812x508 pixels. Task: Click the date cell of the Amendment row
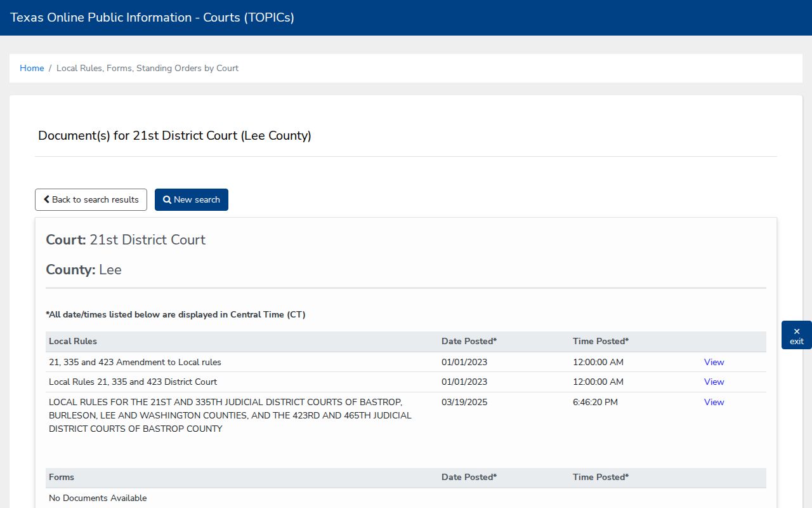pos(464,362)
